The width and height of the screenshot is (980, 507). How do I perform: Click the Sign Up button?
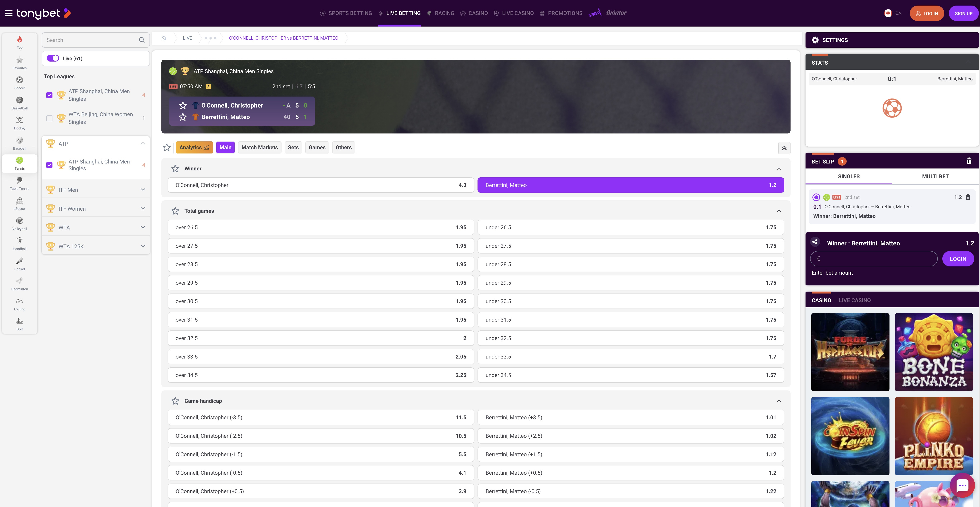point(963,13)
